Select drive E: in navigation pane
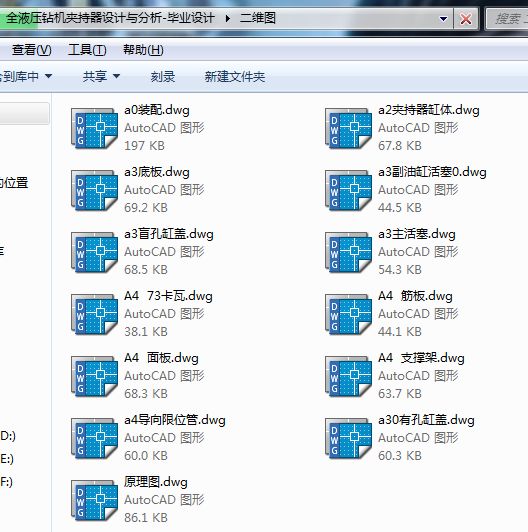This screenshot has height=532, width=528. pyautogui.click(x=7, y=459)
